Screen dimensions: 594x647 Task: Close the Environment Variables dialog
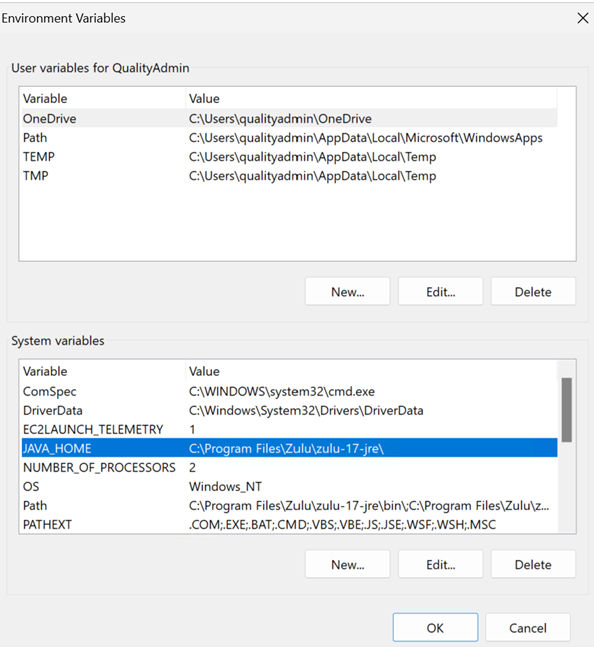[x=582, y=18]
